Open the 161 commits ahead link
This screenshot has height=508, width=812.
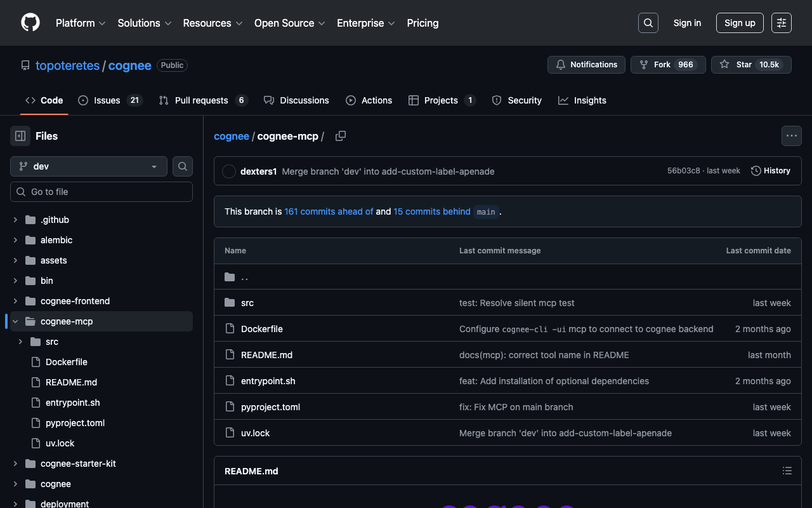(x=329, y=211)
